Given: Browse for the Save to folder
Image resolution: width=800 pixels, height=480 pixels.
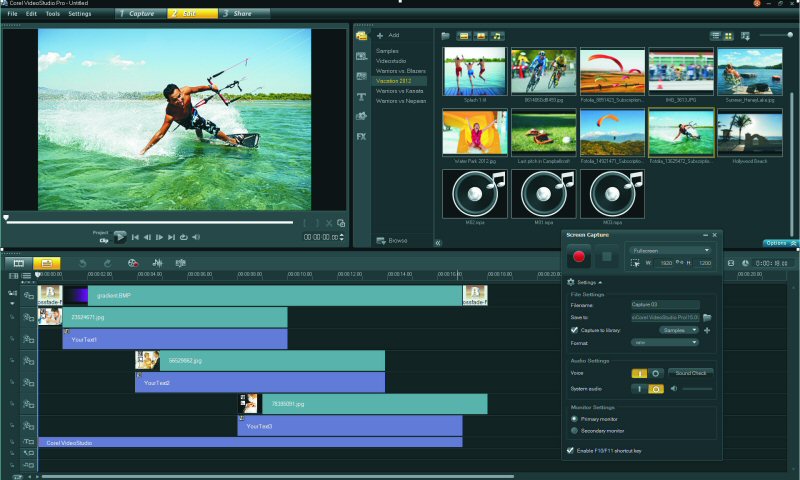Looking at the screenshot, I should click(x=708, y=317).
